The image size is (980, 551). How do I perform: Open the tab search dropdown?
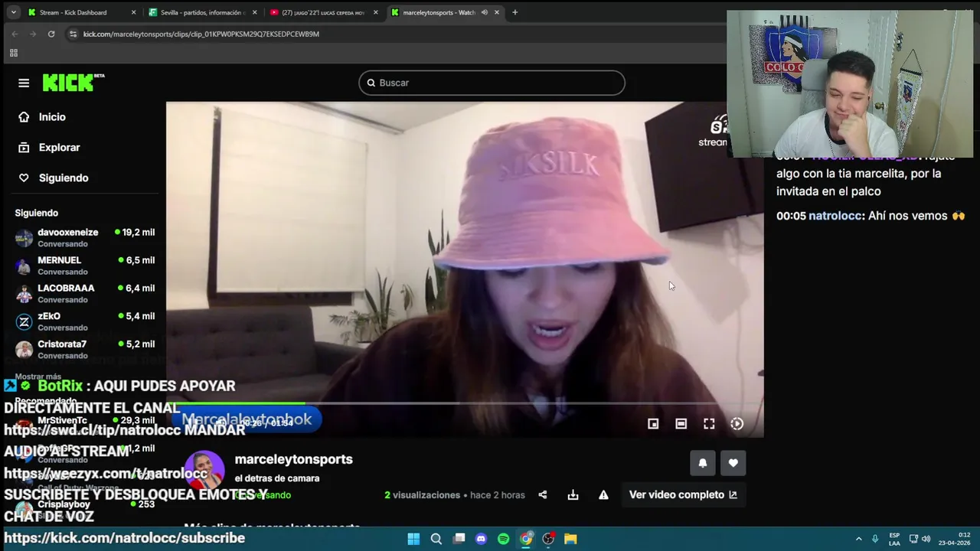pyautogui.click(x=13, y=12)
